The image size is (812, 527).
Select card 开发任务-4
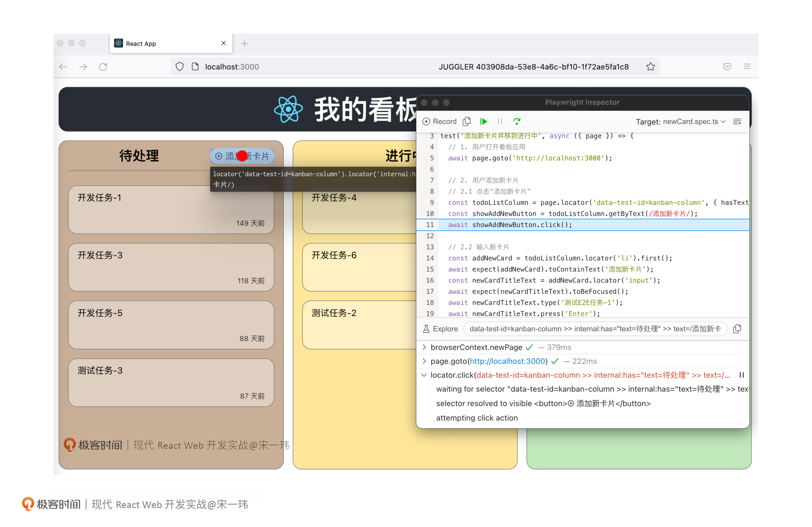coord(359,210)
